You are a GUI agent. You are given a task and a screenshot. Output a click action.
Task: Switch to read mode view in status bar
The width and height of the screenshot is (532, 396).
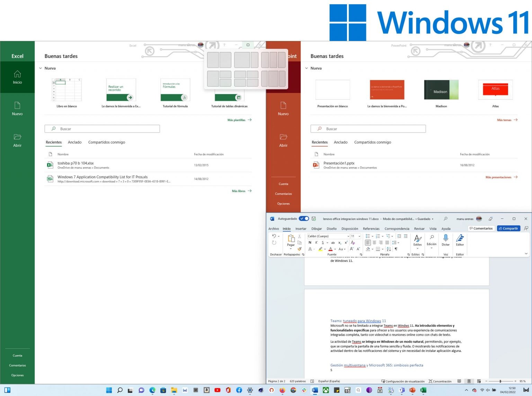(459, 381)
